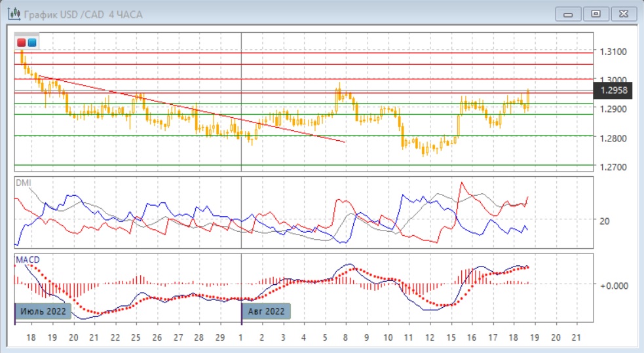Click the window title График USD/CAD 4 ЧАСА
This screenshot has height=353, width=644.
click(82, 14)
